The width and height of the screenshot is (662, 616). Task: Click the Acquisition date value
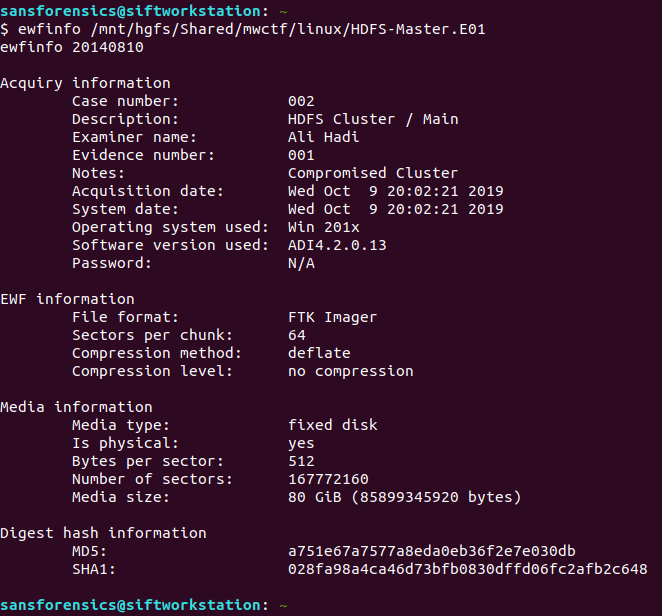pyautogui.click(x=396, y=191)
